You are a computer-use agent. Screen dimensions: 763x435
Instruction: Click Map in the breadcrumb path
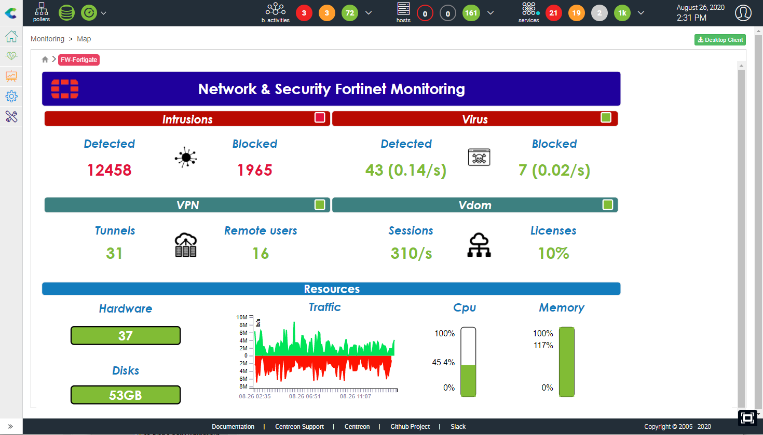coord(84,39)
